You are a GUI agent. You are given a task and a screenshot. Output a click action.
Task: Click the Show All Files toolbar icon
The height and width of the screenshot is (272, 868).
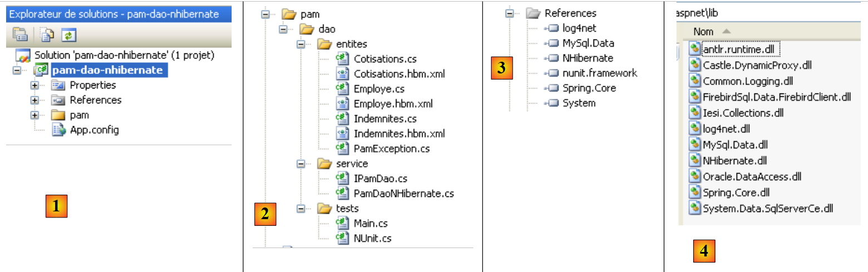47,35
